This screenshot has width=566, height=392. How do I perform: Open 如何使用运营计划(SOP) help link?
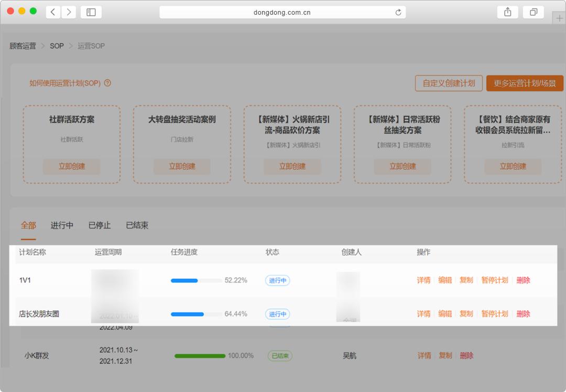[x=65, y=83]
